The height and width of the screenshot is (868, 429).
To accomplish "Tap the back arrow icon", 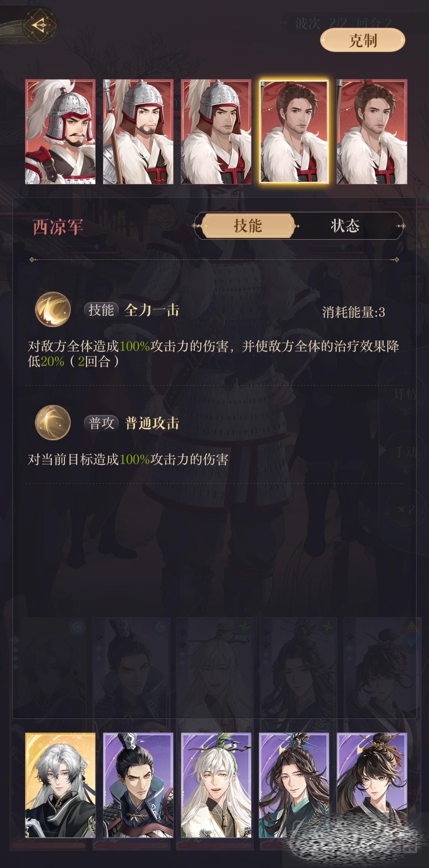I will [x=40, y=25].
